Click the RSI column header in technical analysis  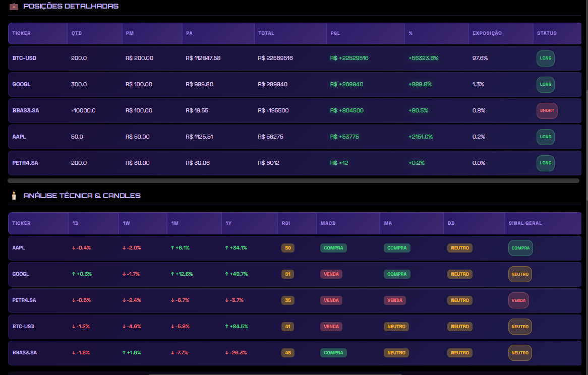(x=285, y=223)
